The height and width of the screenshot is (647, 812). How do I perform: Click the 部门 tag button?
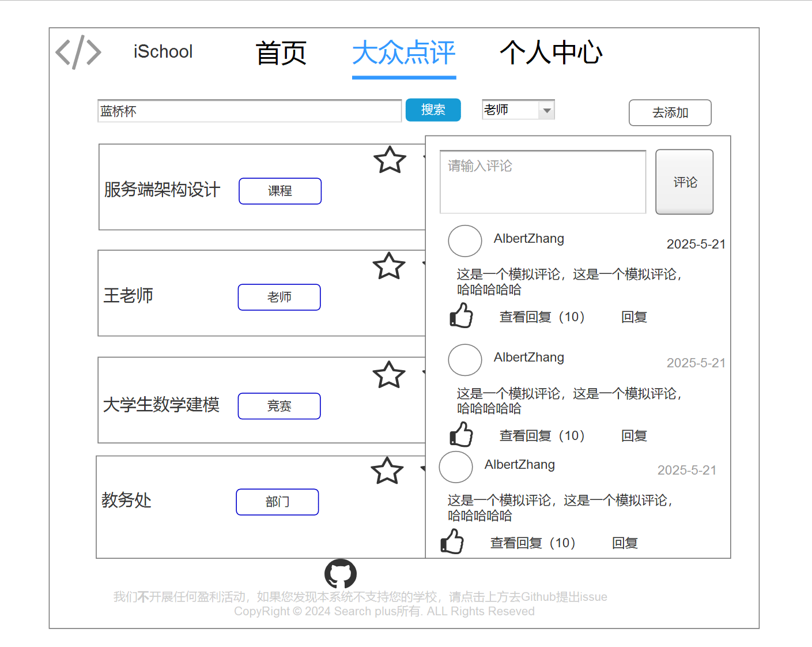277,502
